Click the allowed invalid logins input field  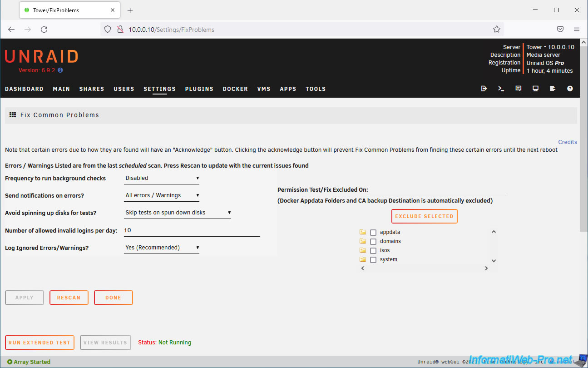(x=192, y=230)
